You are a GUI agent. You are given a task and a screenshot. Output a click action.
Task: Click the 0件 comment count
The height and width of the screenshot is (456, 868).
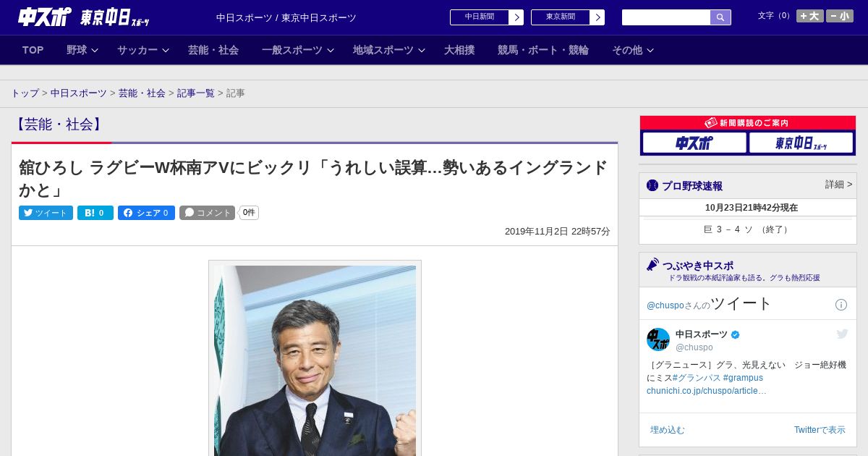click(x=249, y=213)
